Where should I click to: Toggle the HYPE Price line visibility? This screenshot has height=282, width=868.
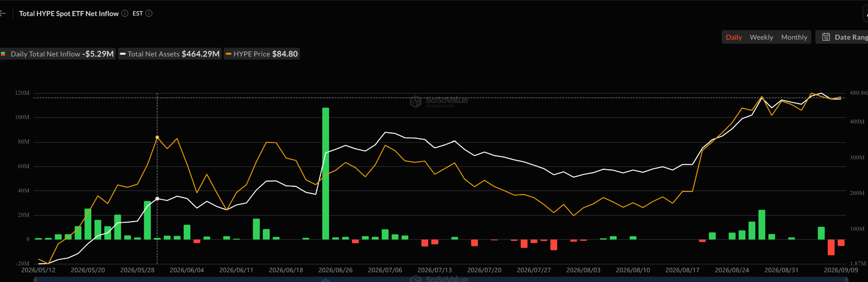coord(262,54)
